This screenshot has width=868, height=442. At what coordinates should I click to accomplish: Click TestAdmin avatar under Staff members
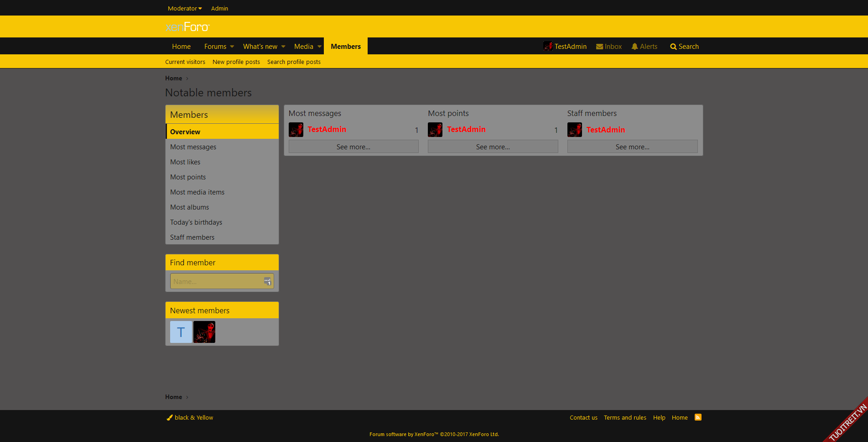tap(575, 130)
